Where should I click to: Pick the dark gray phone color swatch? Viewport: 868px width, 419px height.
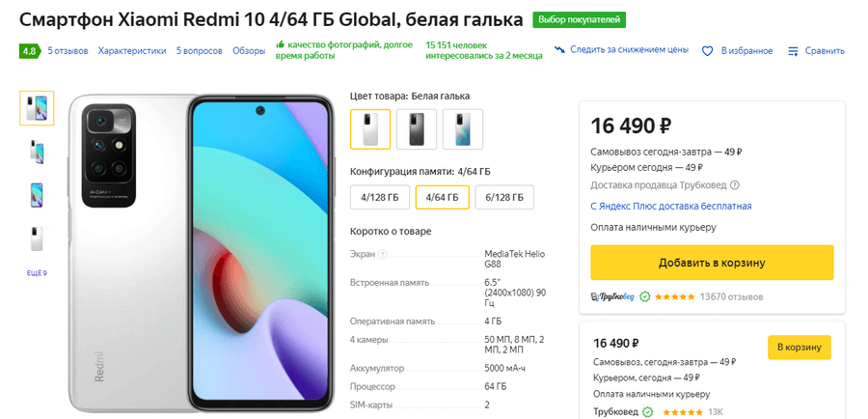coord(417,129)
